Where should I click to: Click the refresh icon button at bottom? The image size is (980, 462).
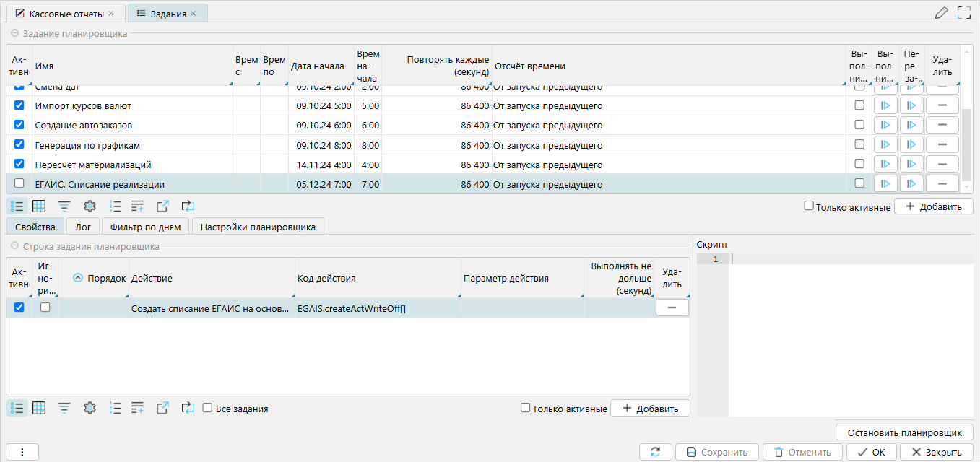point(655,452)
